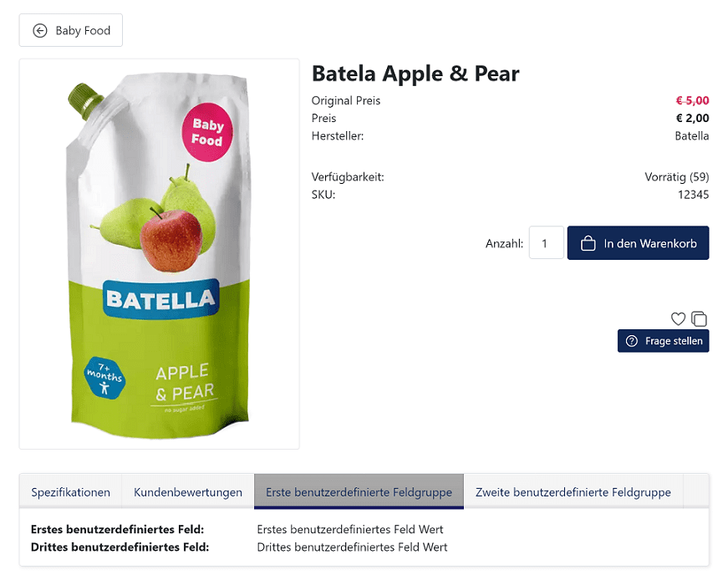Switch to Kundenbewertungen tab
Image resolution: width=728 pixels, height=580 pixels.
(187, 491)
